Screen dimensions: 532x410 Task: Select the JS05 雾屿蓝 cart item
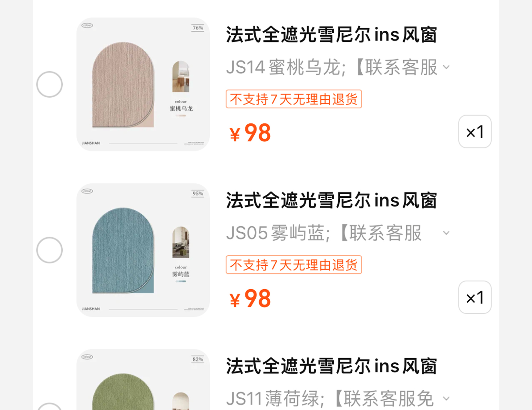click(x=49, y=250)
